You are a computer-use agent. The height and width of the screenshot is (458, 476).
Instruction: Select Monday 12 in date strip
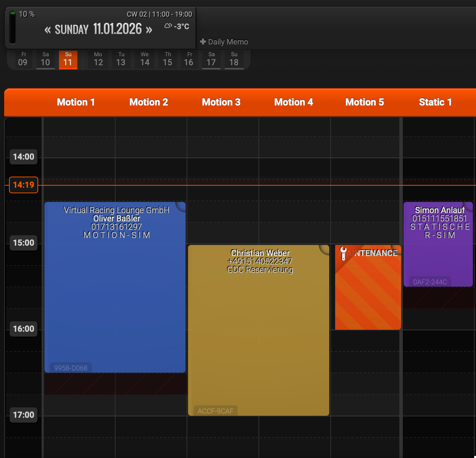pos(98,59)
